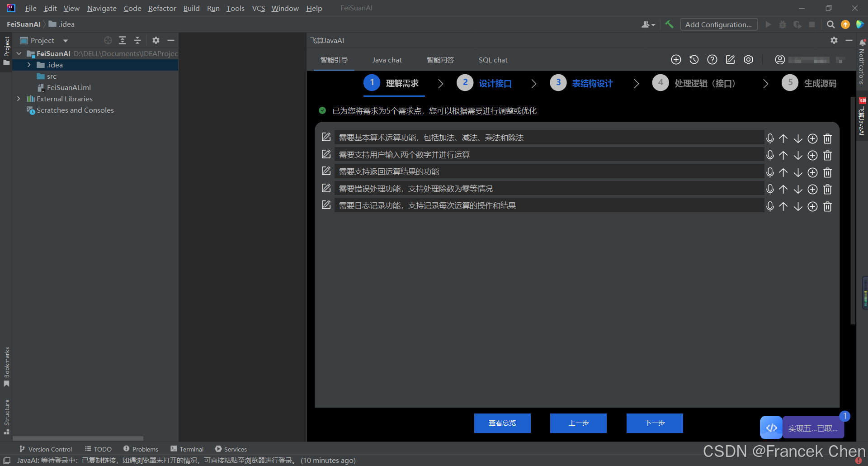Collapse all in Project tree
The height and width of the screenshot is (466, 868).
[x=137, y=40]
